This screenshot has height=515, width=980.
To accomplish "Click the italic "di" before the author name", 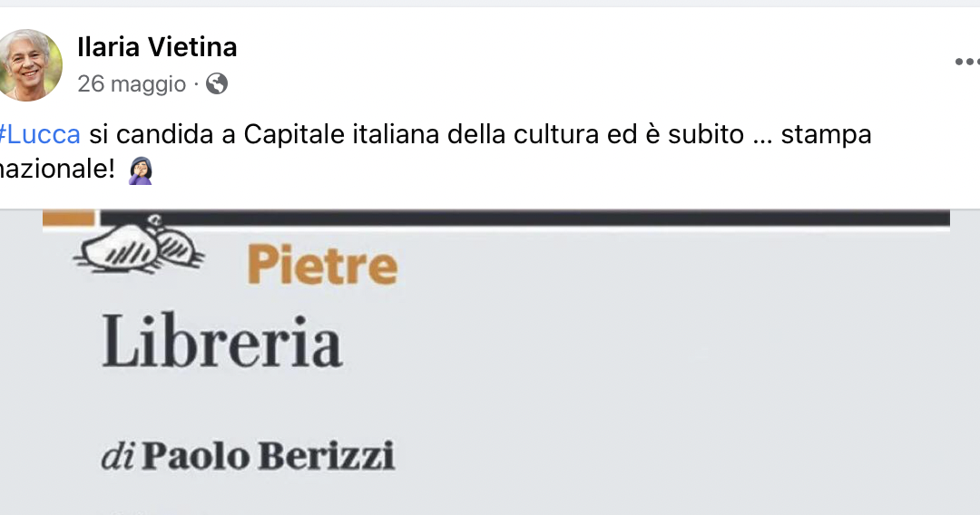I will click(x=117, y=456).
